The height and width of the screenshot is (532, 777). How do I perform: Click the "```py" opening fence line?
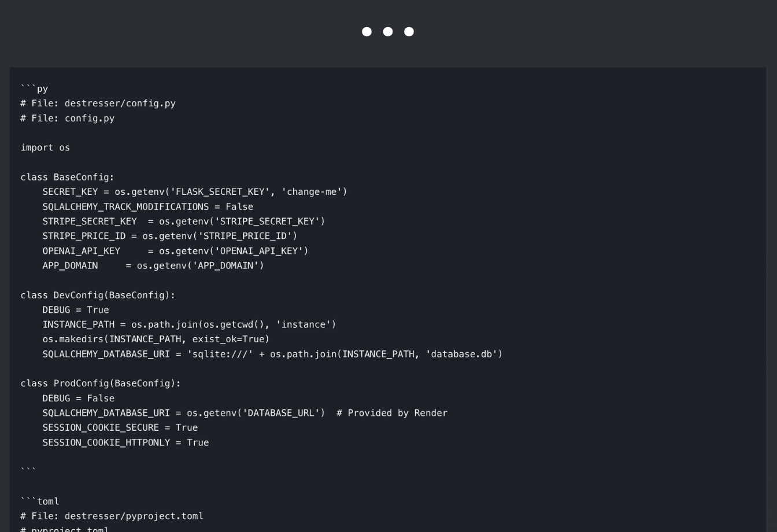(x=34, y=88)
